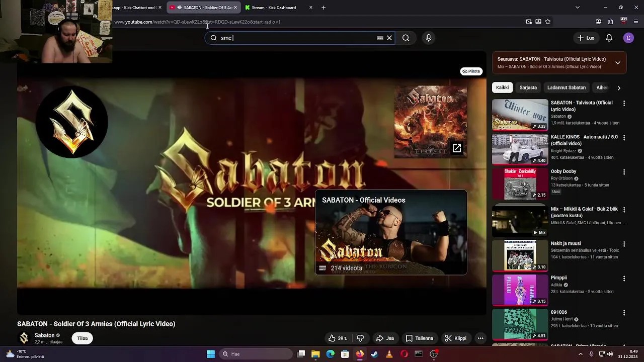Hide the end-screen elements with Piilota
Image resolution: width=644 pixels, height=362 pixels.
click(x=471, y=71)
